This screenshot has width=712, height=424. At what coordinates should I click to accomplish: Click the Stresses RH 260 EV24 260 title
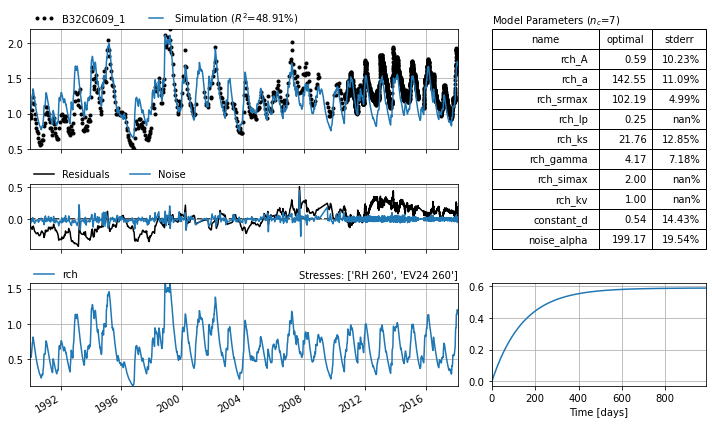(378, 275)
